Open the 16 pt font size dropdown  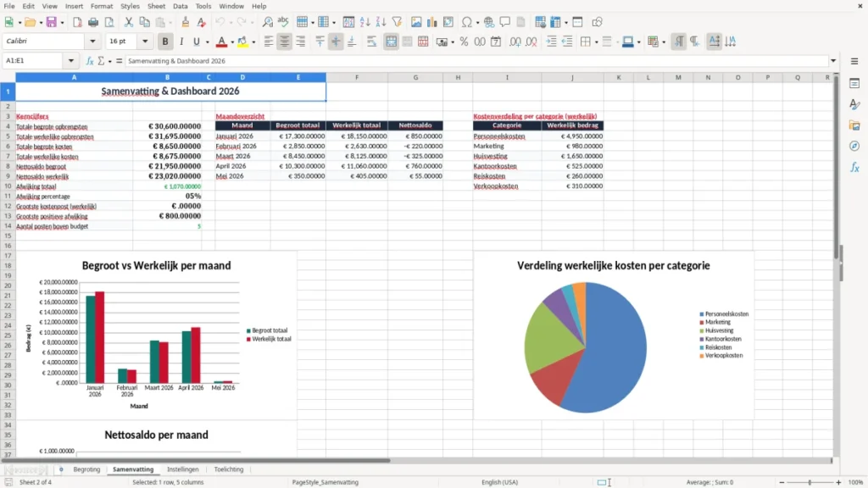[145, 41]
